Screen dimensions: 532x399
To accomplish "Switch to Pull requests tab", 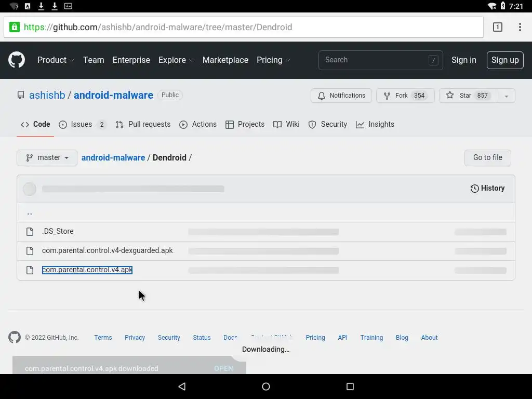I will coord(143,124).
